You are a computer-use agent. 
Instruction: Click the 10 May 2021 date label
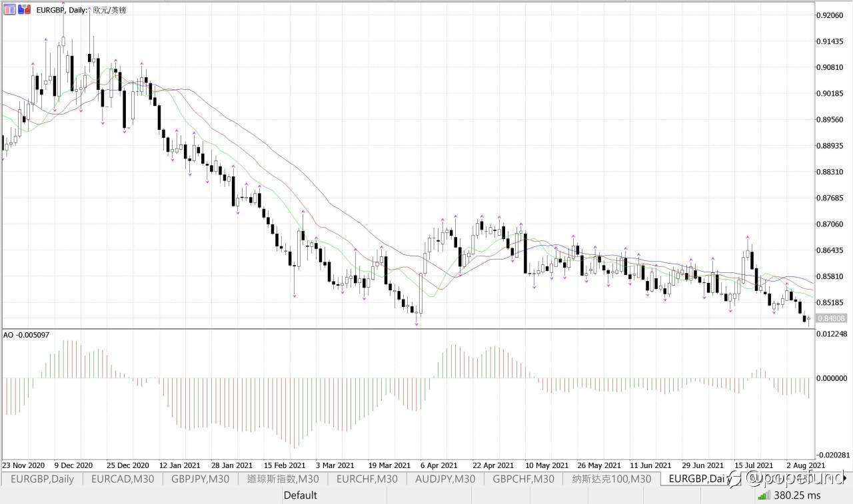(x=546, y=465)
